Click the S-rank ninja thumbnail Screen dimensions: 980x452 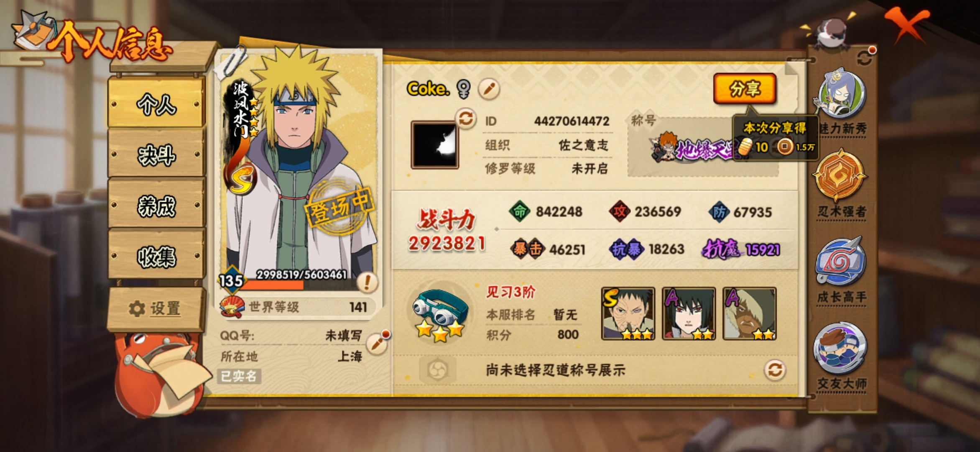click(628, 313)
